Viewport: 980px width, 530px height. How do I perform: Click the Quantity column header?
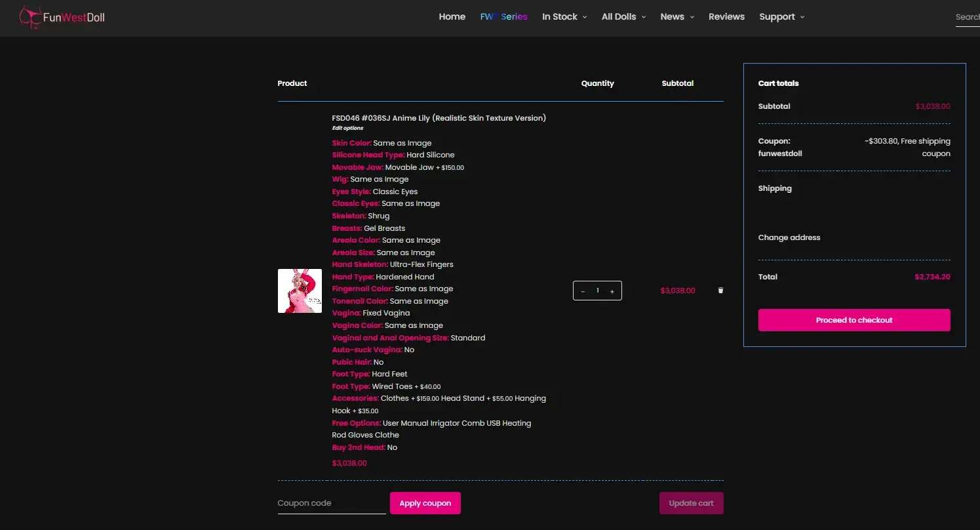coord(598,83)
